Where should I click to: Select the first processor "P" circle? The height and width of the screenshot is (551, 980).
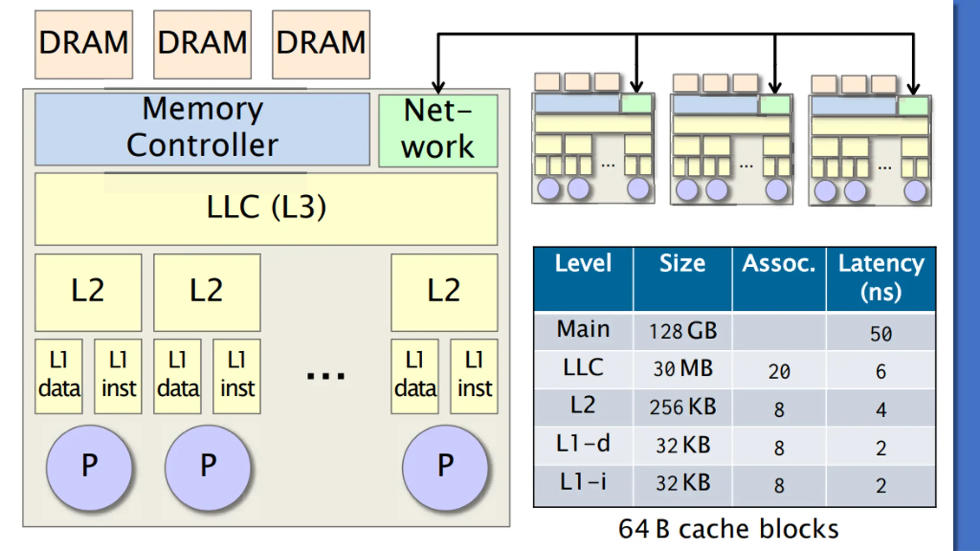(x=90, y=468)
